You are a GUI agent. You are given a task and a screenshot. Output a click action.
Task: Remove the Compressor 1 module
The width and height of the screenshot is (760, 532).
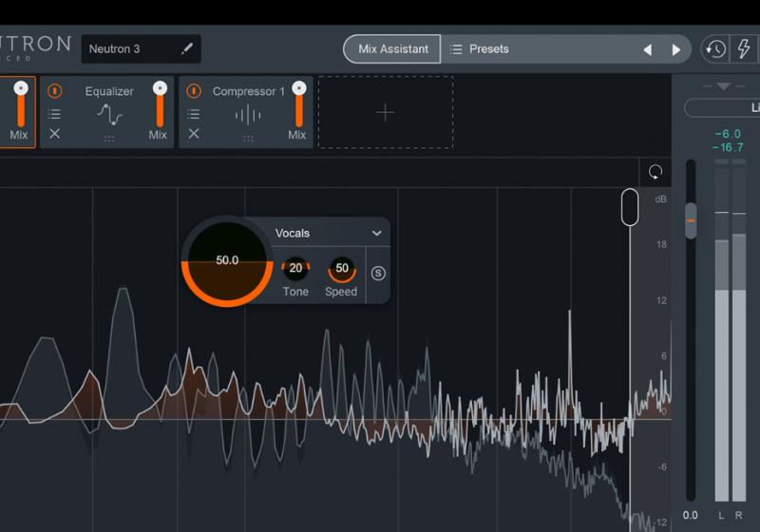click(194, 133)
